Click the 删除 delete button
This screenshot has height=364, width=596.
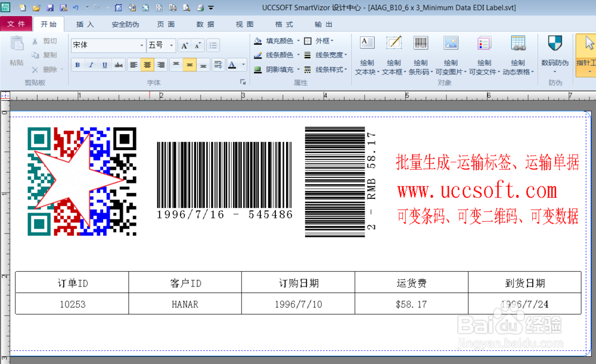tap(47, 70)
